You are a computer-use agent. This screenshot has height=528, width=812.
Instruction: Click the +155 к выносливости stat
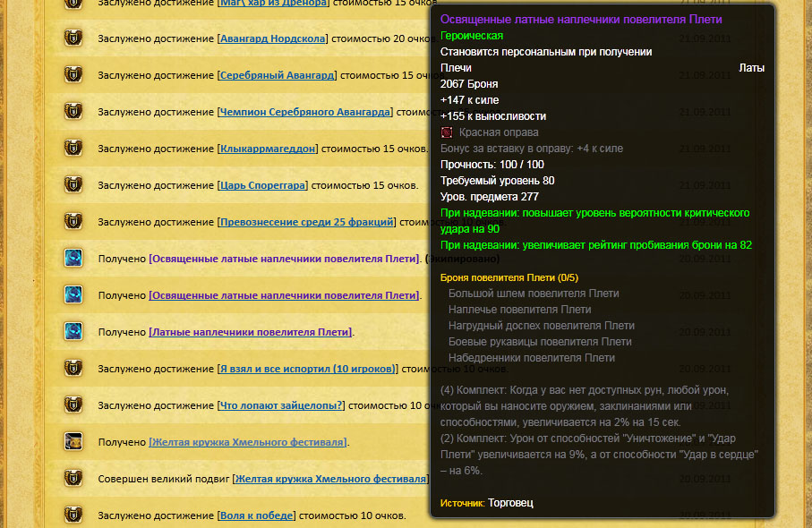(493, 116)
